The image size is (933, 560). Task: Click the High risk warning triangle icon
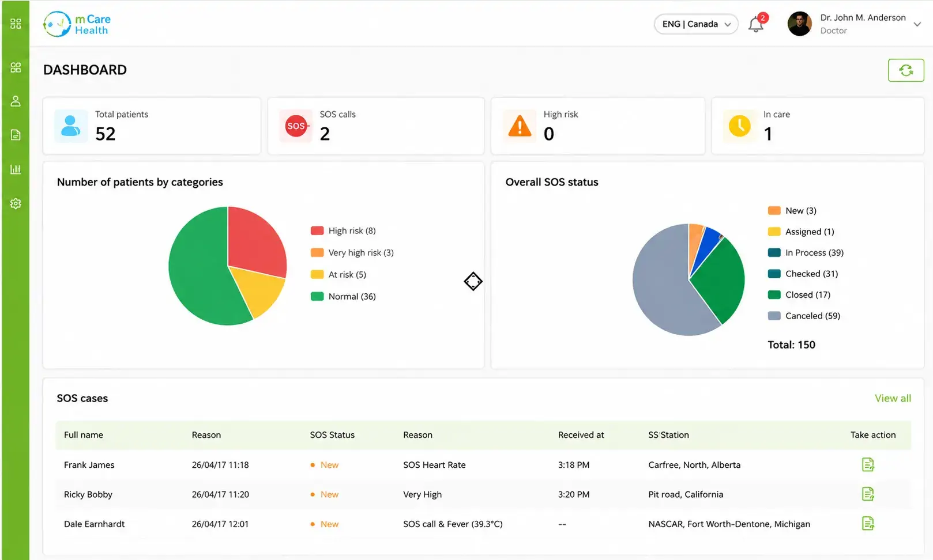pyautogui.click(x=520, y=126)
